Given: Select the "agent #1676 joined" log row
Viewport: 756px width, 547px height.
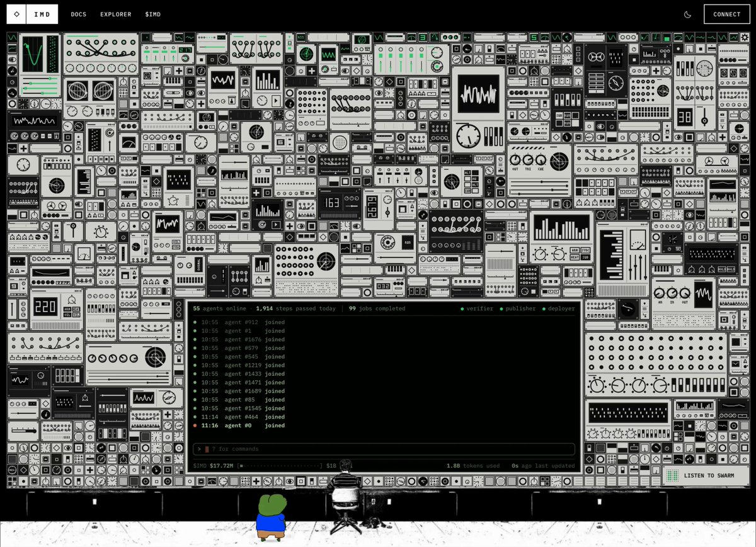Looking at the screenshot, I should tap(239, 339).
